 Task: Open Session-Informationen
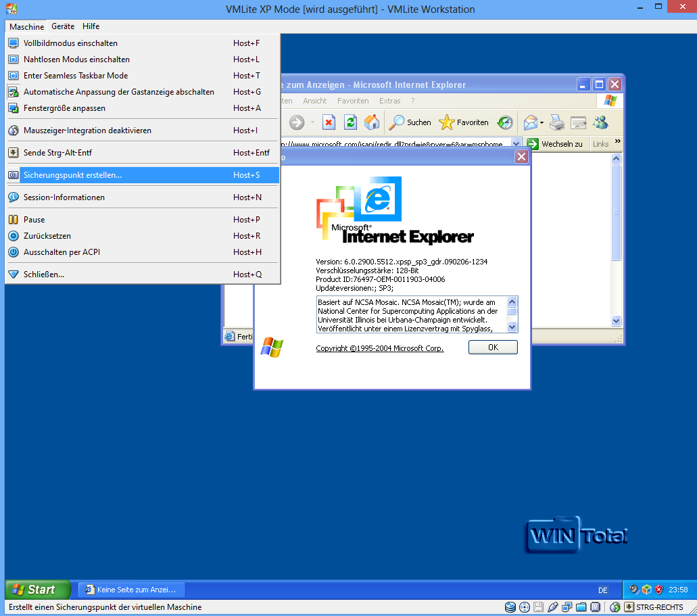[143, 197]
